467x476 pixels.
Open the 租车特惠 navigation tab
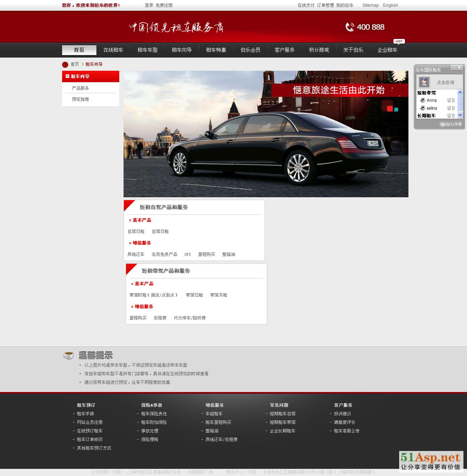tap(216, 50)
